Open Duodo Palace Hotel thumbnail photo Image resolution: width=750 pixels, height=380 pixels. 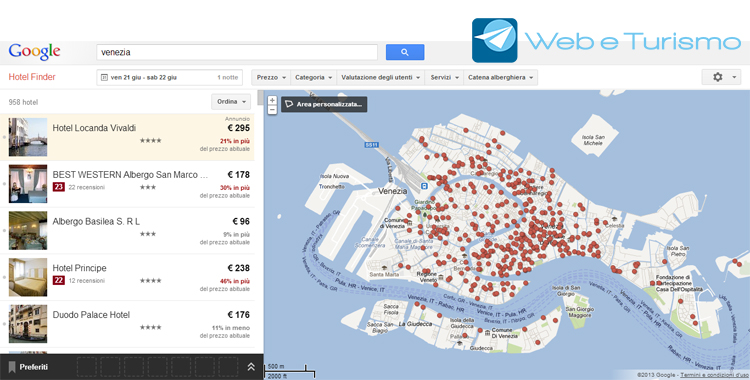point(28,324)
